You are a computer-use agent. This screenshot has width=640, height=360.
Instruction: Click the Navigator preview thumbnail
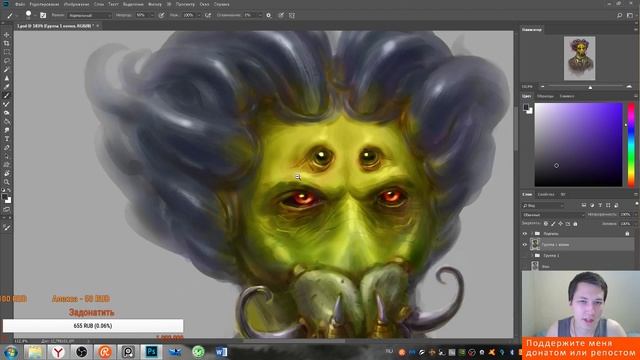click(580, 58)
